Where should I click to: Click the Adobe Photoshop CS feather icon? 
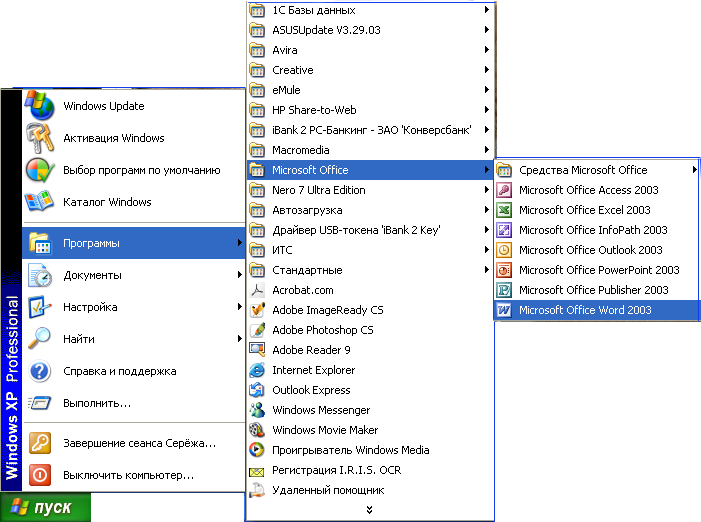257,330
